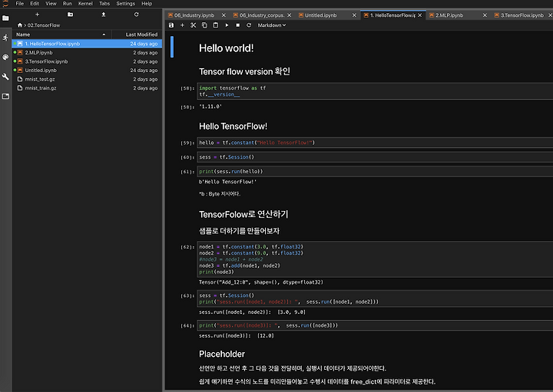Switch to the 3.TensorFlow.ipynb tab
Viewport: 553px width, 392px height.
pyautogui.click(x=522, y=15)
